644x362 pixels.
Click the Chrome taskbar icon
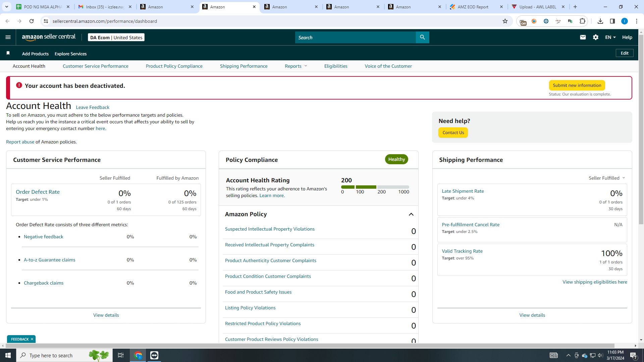[x=138, y=355]
